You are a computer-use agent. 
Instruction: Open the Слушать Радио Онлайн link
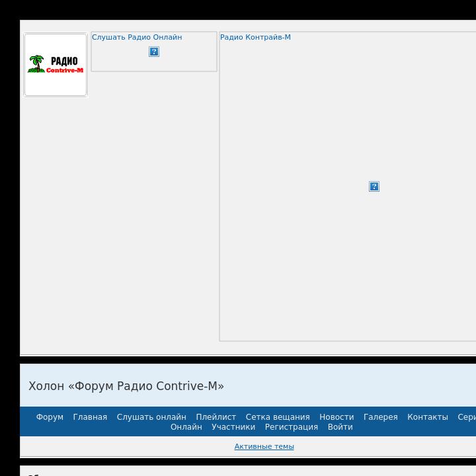tap(137, 37)
